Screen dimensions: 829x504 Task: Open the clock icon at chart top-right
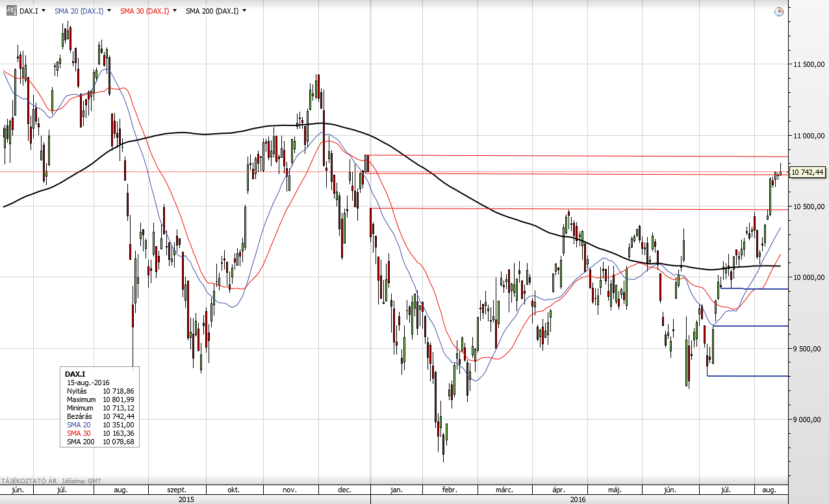pyautogui.click(x=778, y=11)
